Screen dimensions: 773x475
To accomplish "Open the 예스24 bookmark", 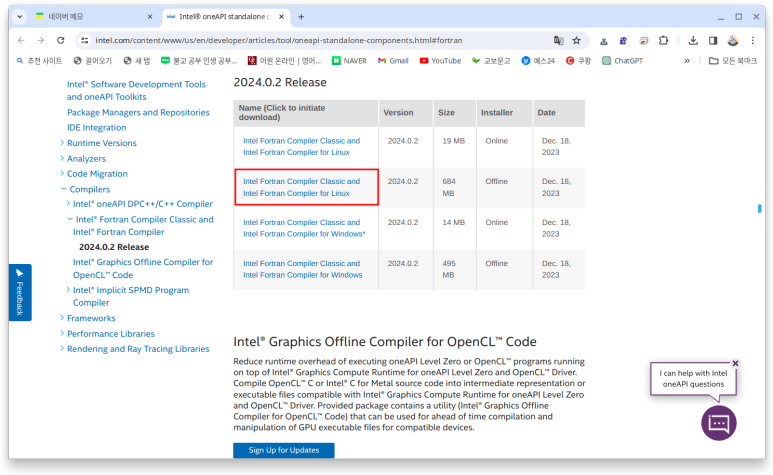I will coord(538,61).
